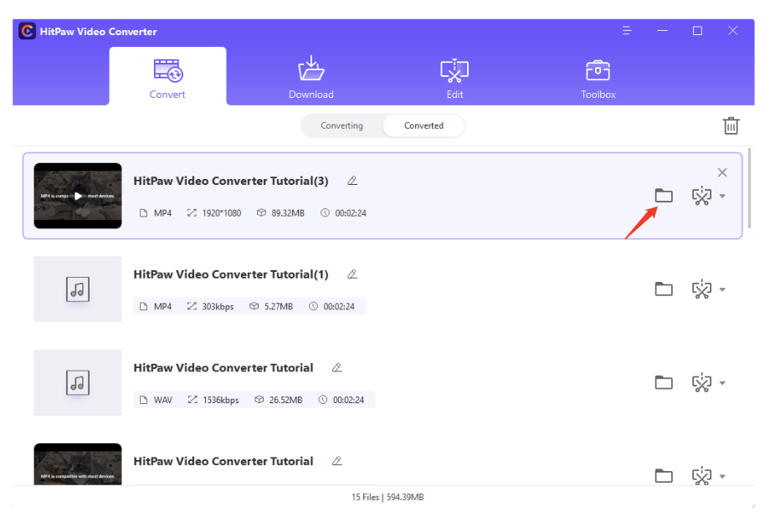The image size is (770, 532).
Task: Open folder for the bottom Tutorial video
Action: pos(664,476)
